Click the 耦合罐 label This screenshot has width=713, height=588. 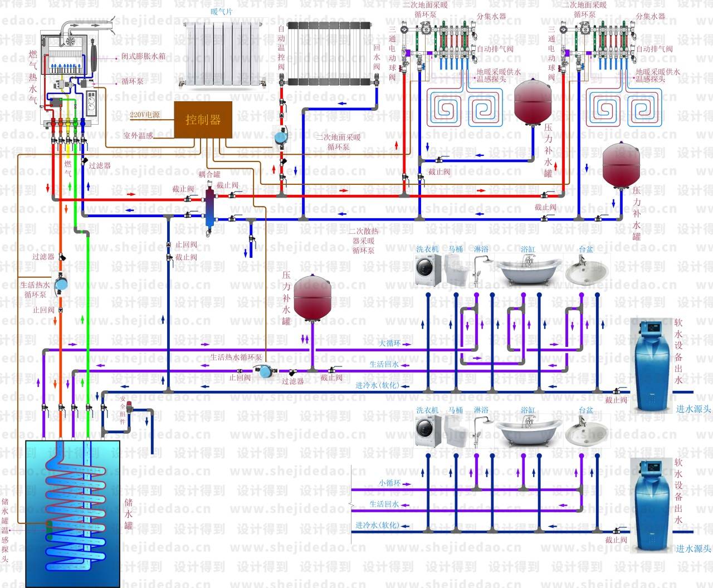[x=209, y=174]
